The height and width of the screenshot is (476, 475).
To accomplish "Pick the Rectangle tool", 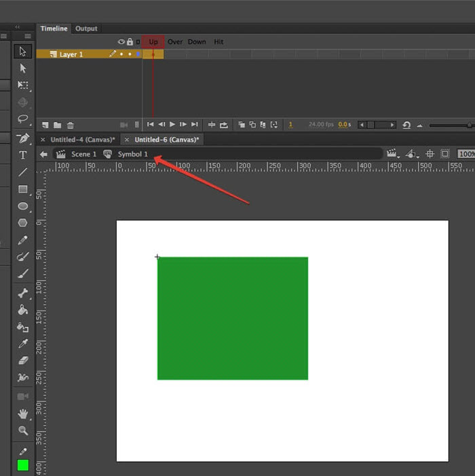I will point(22,189).
